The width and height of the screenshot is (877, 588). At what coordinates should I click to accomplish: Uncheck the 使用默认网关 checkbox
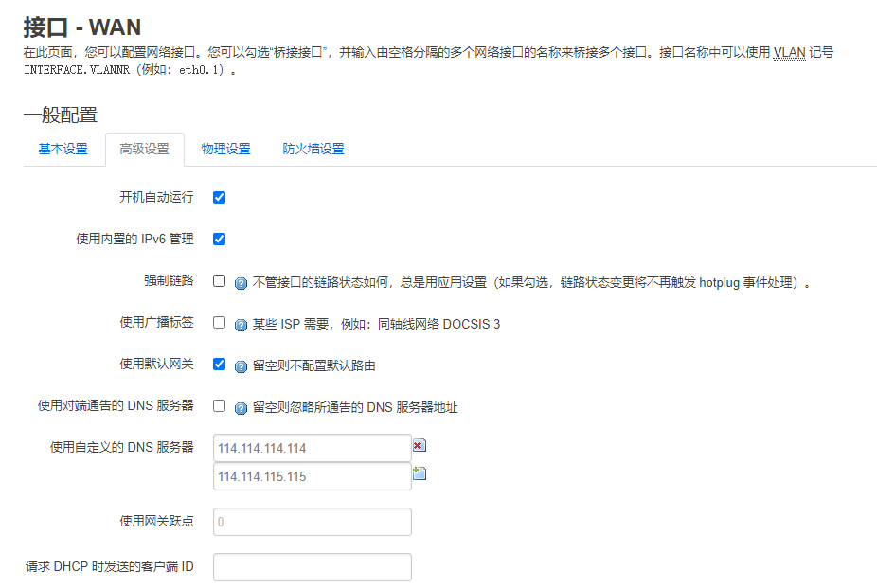click(219, 365)
